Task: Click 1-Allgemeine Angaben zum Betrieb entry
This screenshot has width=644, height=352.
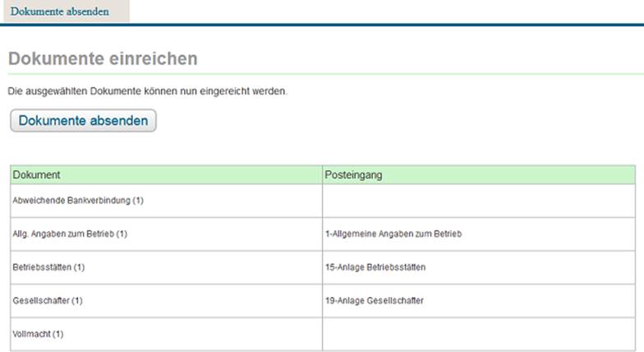Action: 393,234
